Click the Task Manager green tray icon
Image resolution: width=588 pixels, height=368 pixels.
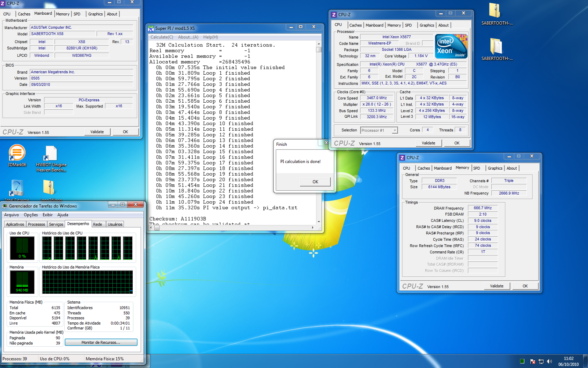click(x=522, y=361)
